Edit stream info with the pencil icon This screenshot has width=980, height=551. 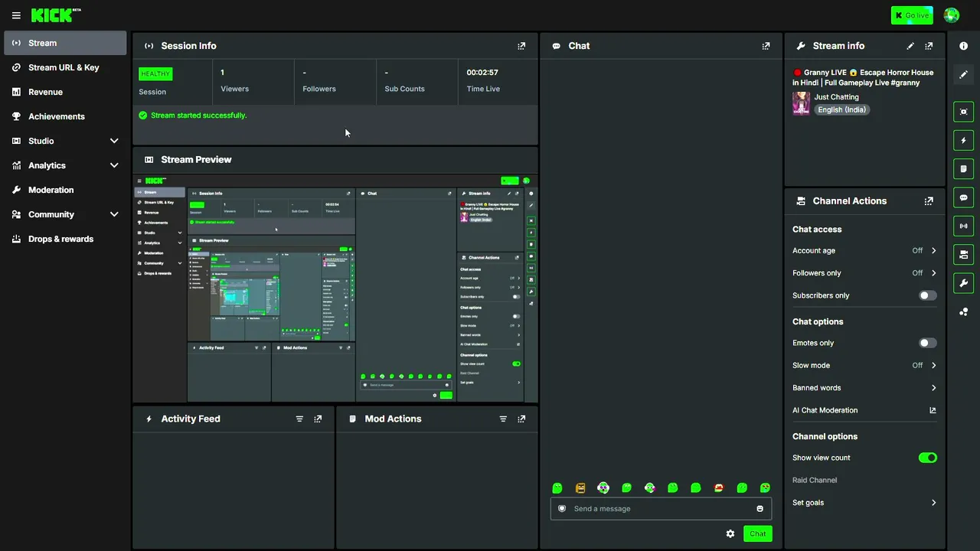[910, 46]
